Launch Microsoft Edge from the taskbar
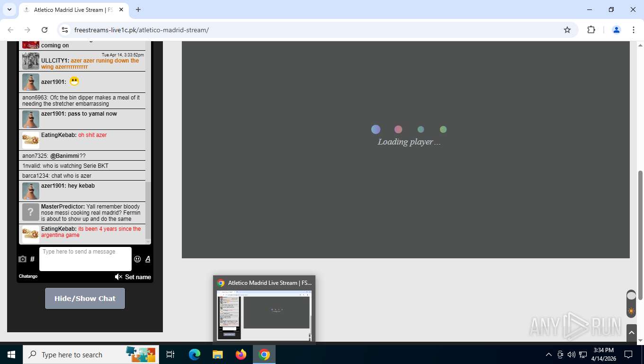Screen dimensions: 644x364 (x=195, y=355)
